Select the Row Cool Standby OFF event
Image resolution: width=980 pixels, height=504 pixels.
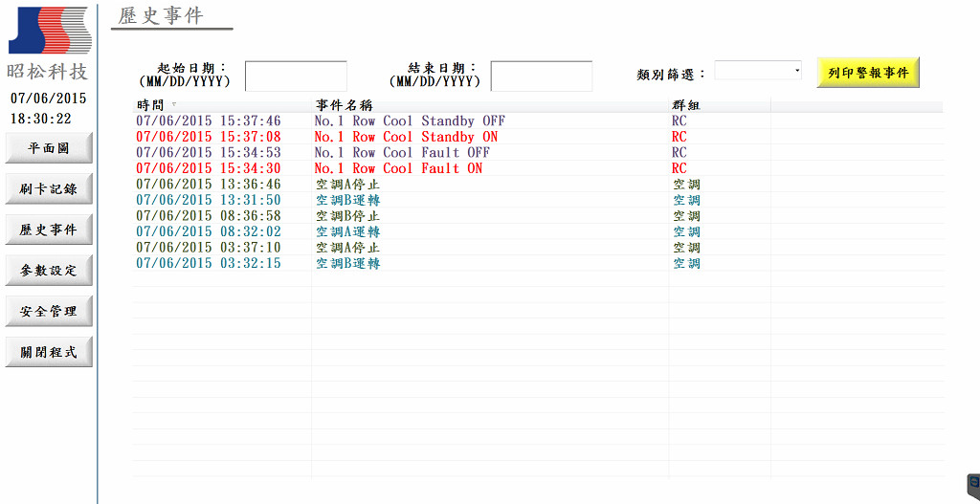[538, 121]
